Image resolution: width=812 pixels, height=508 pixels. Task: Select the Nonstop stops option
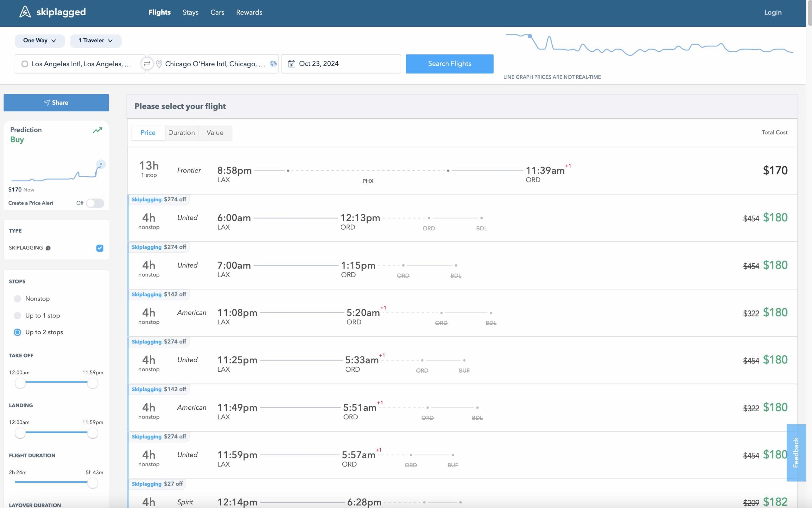(17, 299)
